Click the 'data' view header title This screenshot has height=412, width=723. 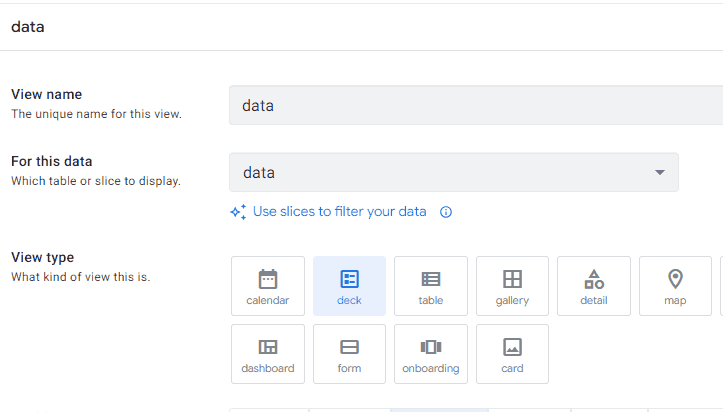28,27
